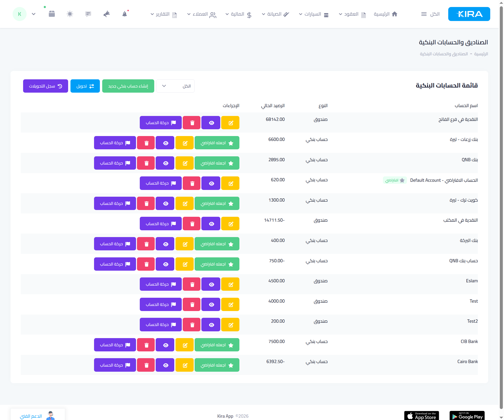Expand the السيارات menu
Image resolution: width=504 pixels, height=420 pixels.
(313, 14)
